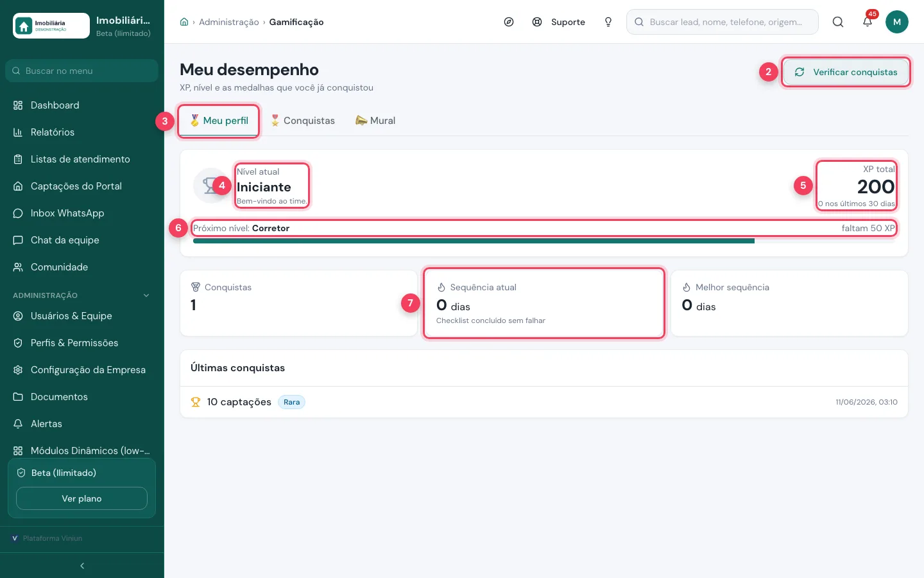Image resolution: width=924 pixels, height=578 pixels.
Task: Click the Conquistas stat card
Action: 298,303
